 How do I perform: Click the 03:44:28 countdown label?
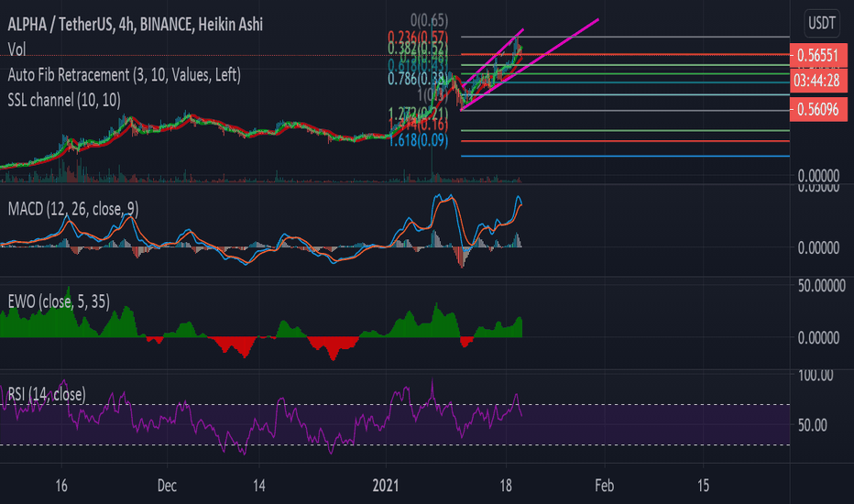point(818,81)
